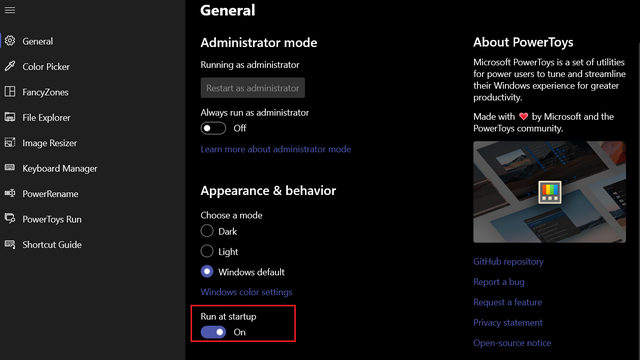Click Restart as administrator button
Image resolution: width=640 pixels, height=360 pixels.
tap(253, 88)
